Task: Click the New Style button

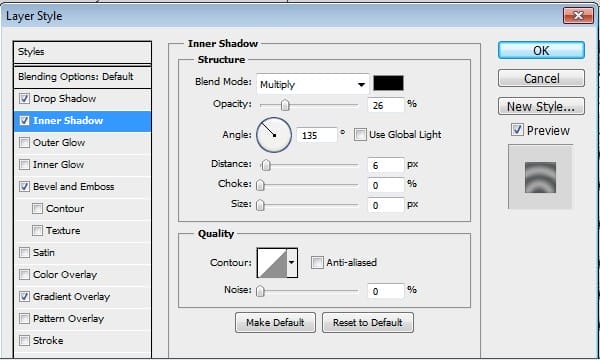Action: click(x=541, y=106)
